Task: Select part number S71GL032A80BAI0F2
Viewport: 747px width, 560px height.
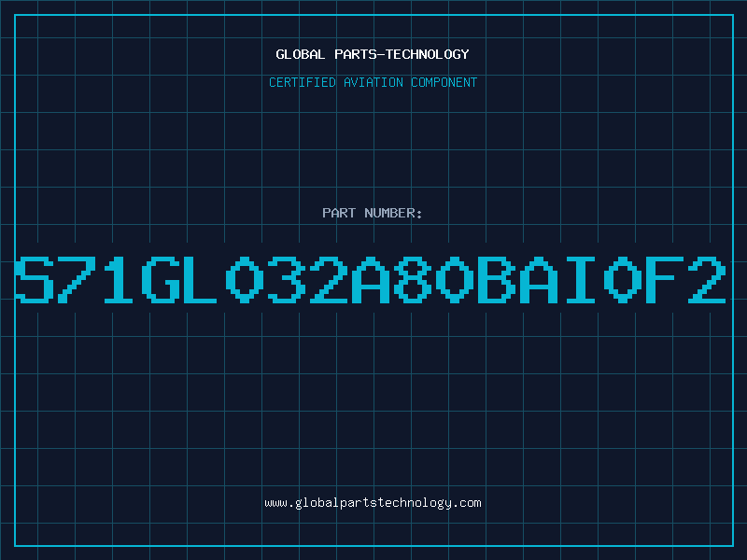Action: click(x=371, y=279)
